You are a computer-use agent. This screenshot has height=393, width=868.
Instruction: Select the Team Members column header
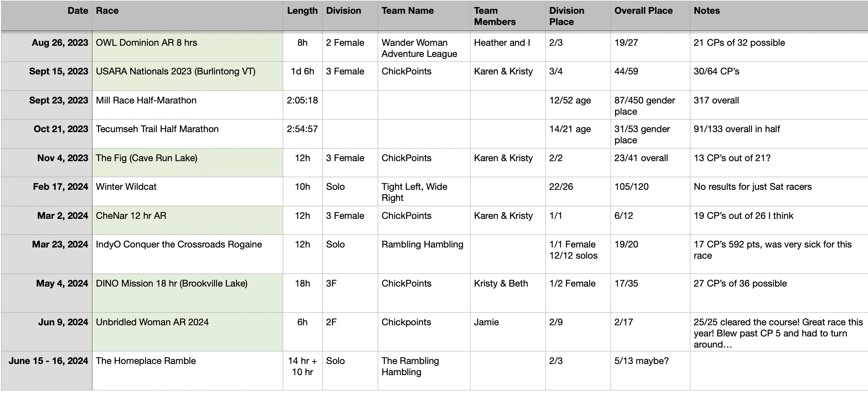click(495, 16)
